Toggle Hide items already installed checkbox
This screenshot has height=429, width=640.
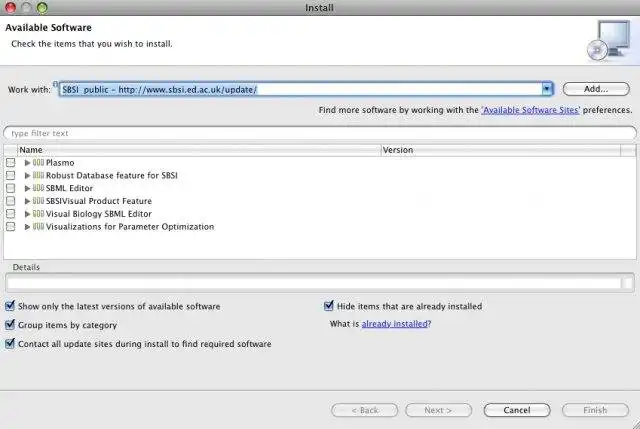pos(329,306)
